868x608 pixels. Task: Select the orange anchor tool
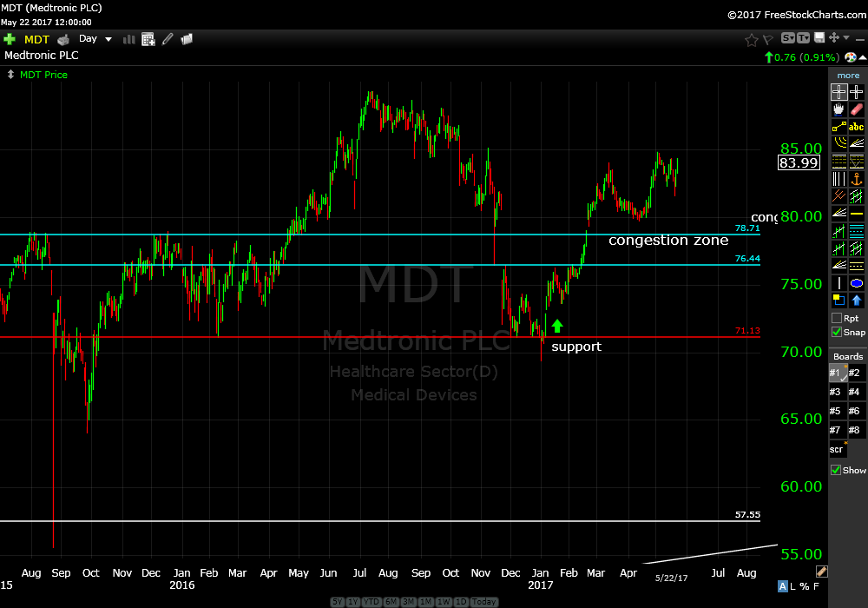point(857,179)
